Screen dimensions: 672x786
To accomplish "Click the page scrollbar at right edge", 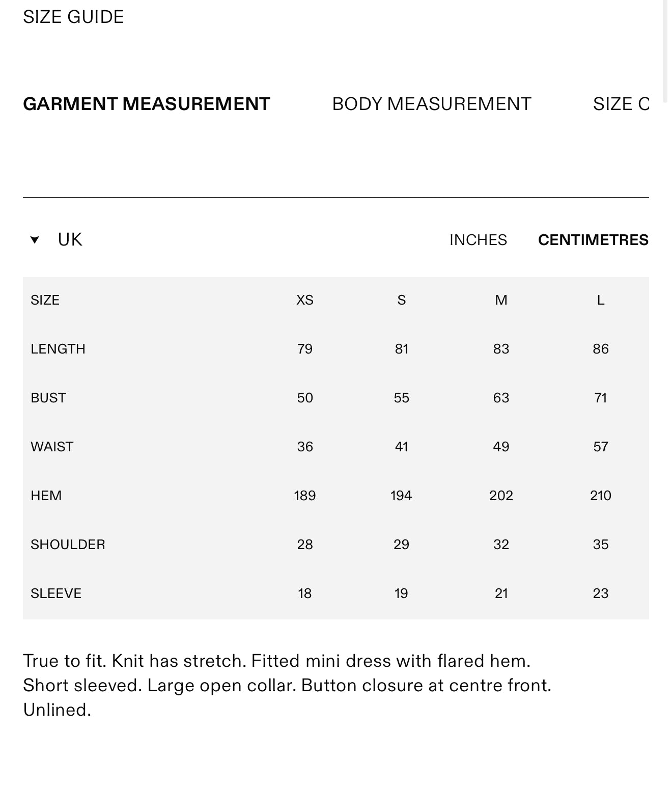I will click(665, 51).
